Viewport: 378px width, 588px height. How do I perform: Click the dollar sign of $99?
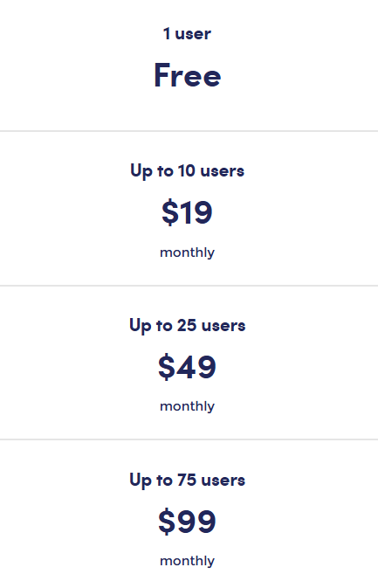point(167,522)
